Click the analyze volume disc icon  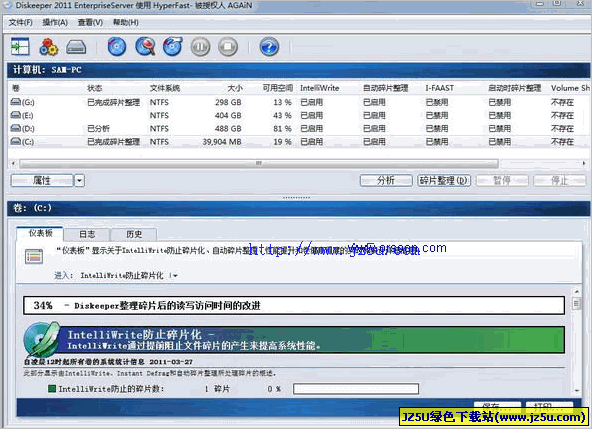[117, 47]
